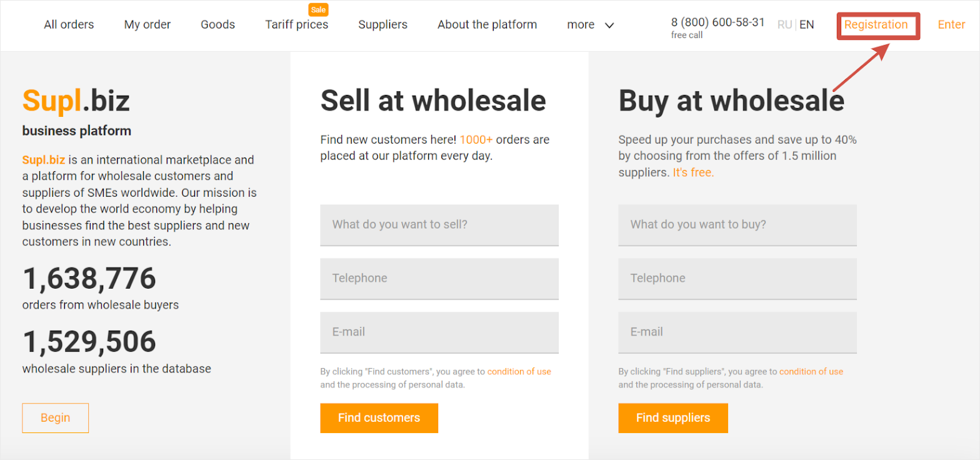This screenshot has width=980, height=460.
Task: Open 'condition of use' link under Find customers
Action: (x=519, y=371)
